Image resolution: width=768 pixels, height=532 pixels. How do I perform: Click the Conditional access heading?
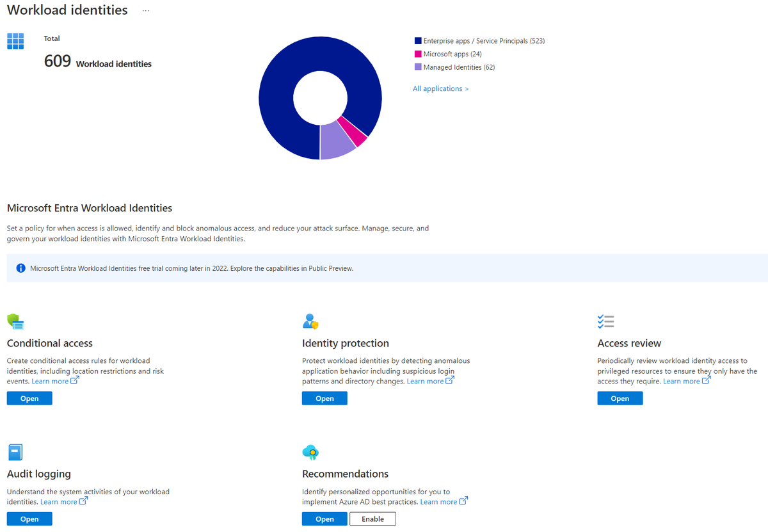pyautogui.click(x=50, y=343)
